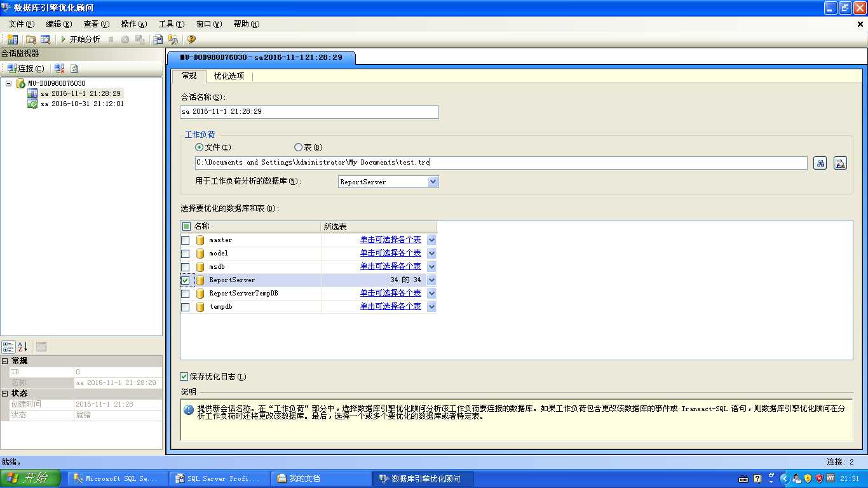Collapse the MU-DOD980D76030 server tree node
The width and height of the screenshot is (868, 488).
(9, 83)
